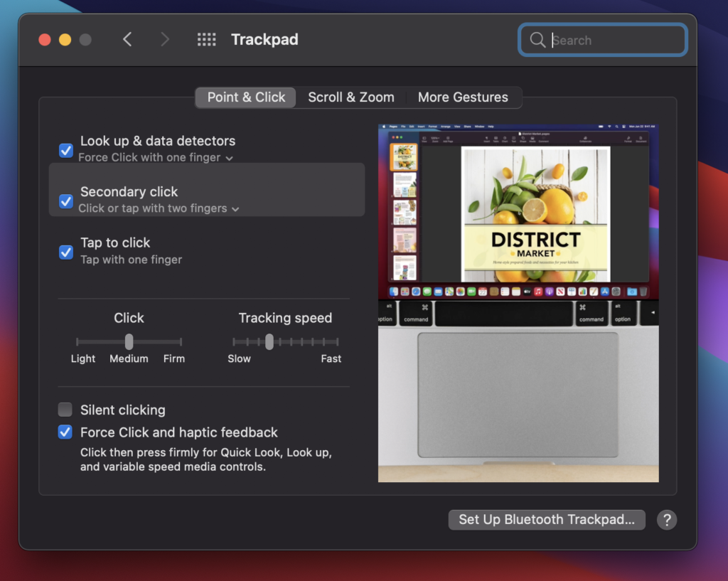Click the Firm label under Click slider
The height and width of the screenshot is (581, 728).
[x=174, y=358]
